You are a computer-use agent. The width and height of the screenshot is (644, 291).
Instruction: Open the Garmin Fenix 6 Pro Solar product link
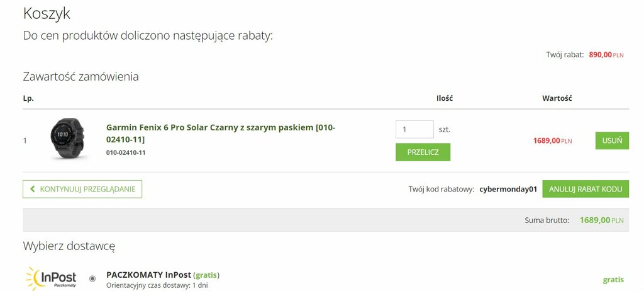(221, 134)
